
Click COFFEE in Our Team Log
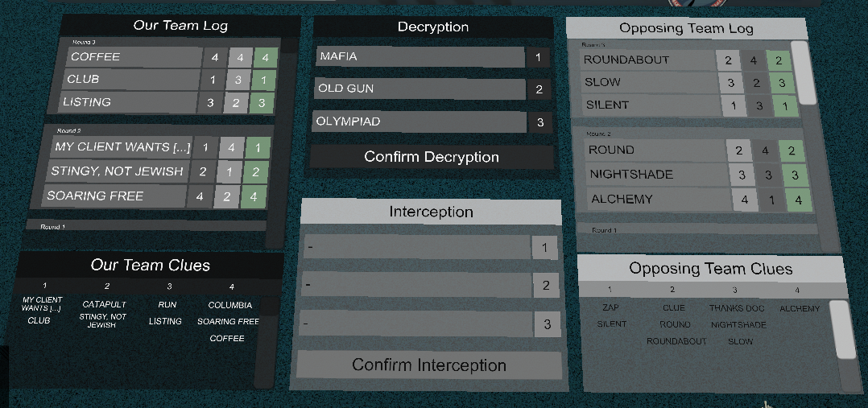134,57
